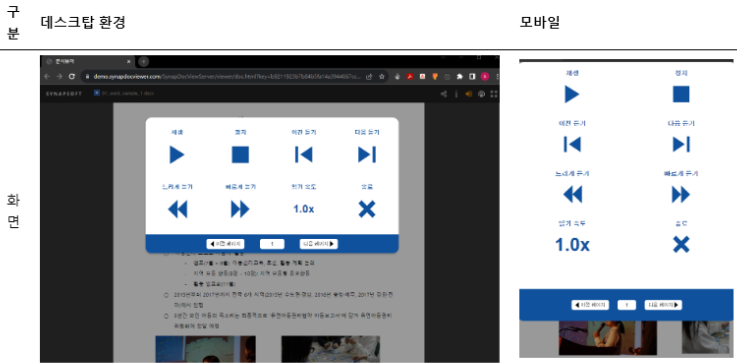
Task: Click the desktop skip-to-previous listening icon
Action: (x=304, y=155)
